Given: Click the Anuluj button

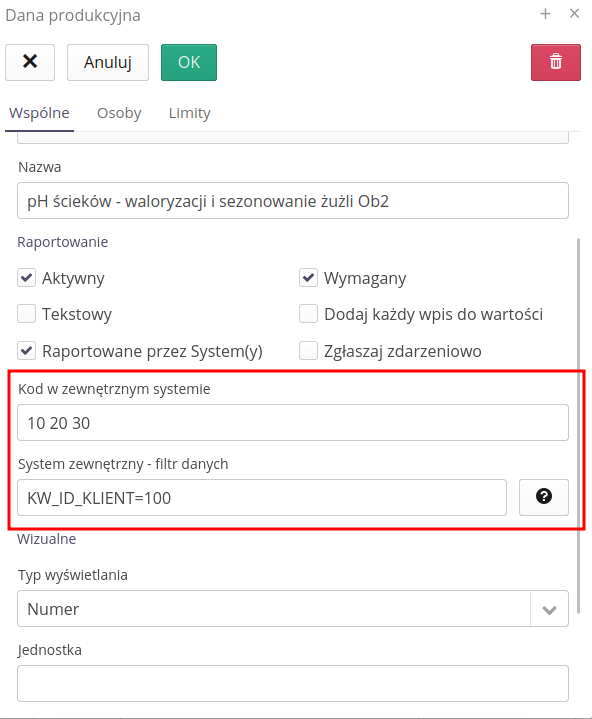Looking at the screenshot, I should point(108,62).
